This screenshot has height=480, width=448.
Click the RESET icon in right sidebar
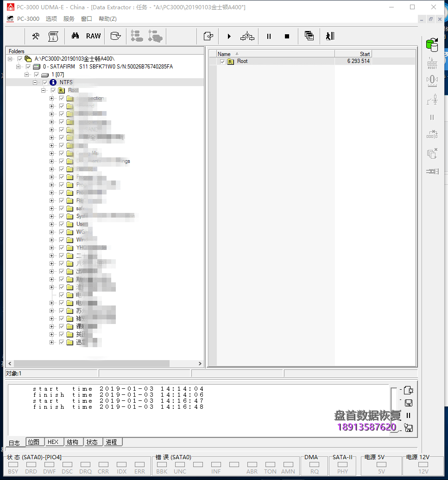click(x=432, y=63)
